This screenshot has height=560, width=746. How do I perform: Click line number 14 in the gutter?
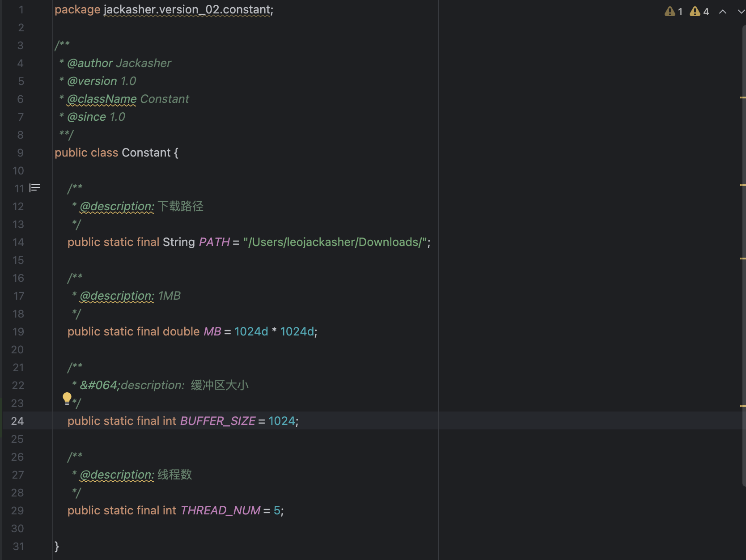click(x=18, y=242)
